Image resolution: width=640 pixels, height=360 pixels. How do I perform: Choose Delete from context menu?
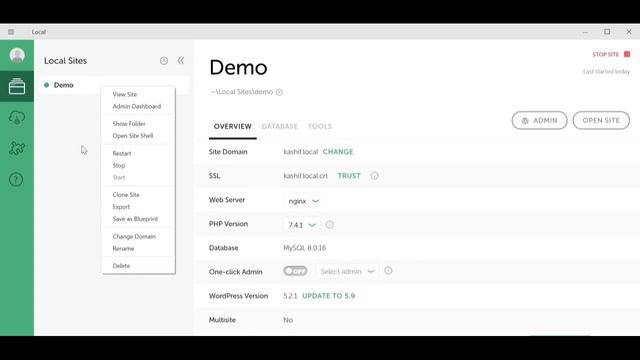click(121, 266)
